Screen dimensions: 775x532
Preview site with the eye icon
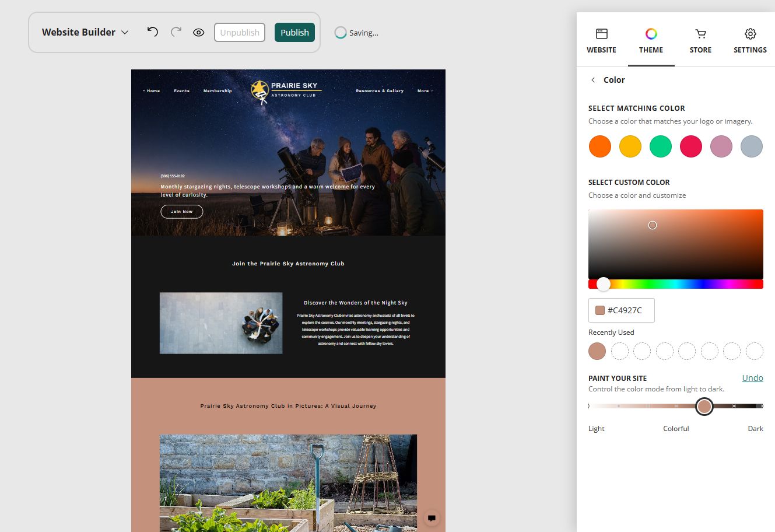click(198, 33)
